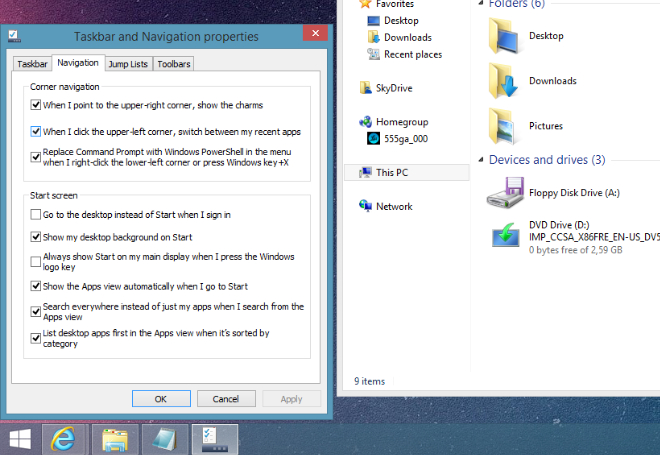Click the Favorites star icon
This screenshot has width=660, height=455.
[x=365, y=4]
